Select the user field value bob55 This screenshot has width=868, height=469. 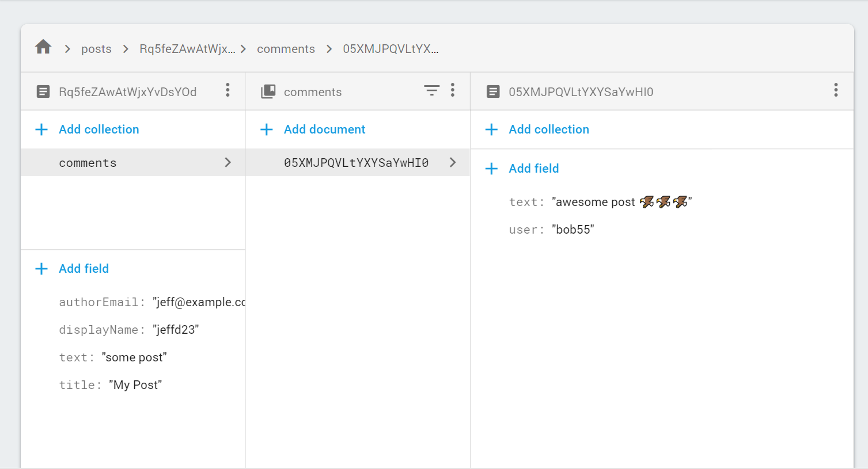573,229
